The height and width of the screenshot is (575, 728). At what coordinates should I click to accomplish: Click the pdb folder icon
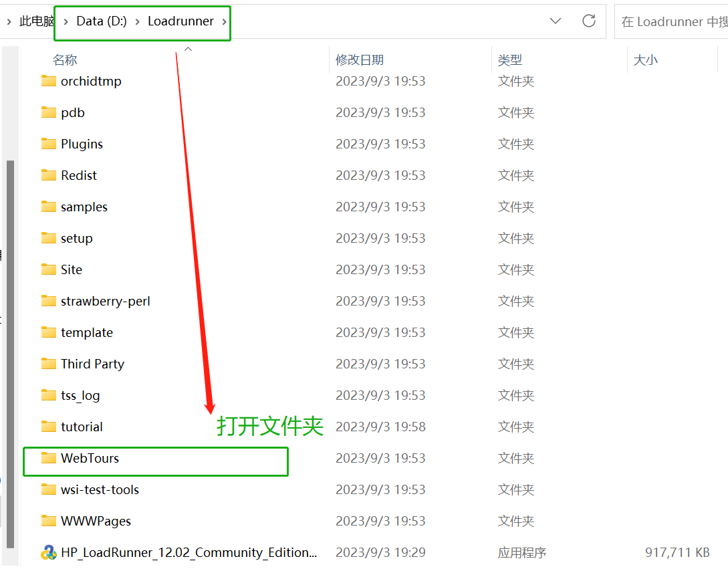pos(48,112)
